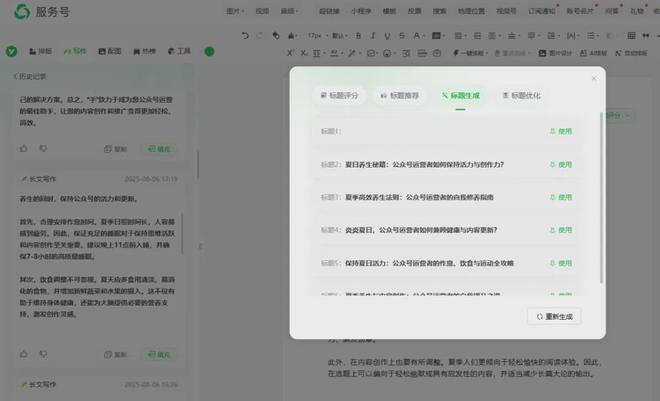Click the 视频 insert menu

pyautogui.click(x=262, y=11)
